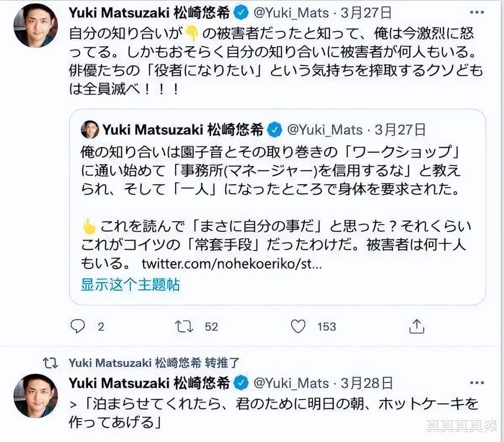This screenshot has width=504, height=442.
Task: Click the verified badge on the first tweet
Action: [241, 13]
